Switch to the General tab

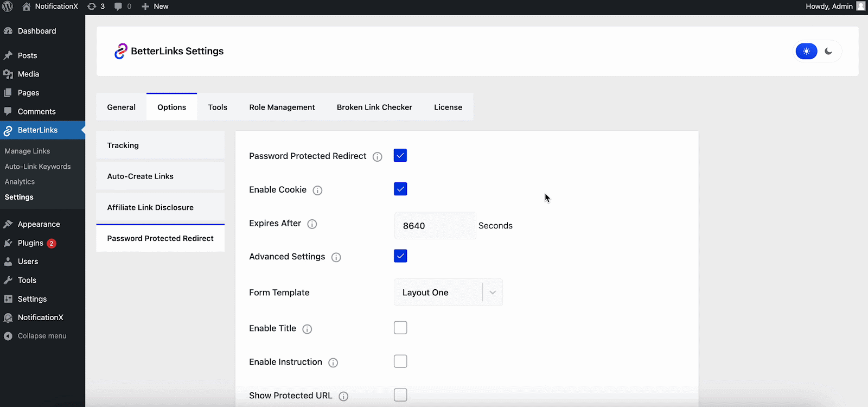coord(122,107)
